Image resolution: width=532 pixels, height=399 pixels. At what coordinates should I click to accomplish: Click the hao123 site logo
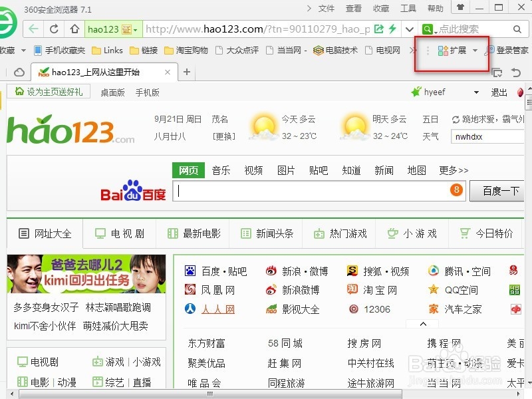pyautogui.click(x=70, y=129)
